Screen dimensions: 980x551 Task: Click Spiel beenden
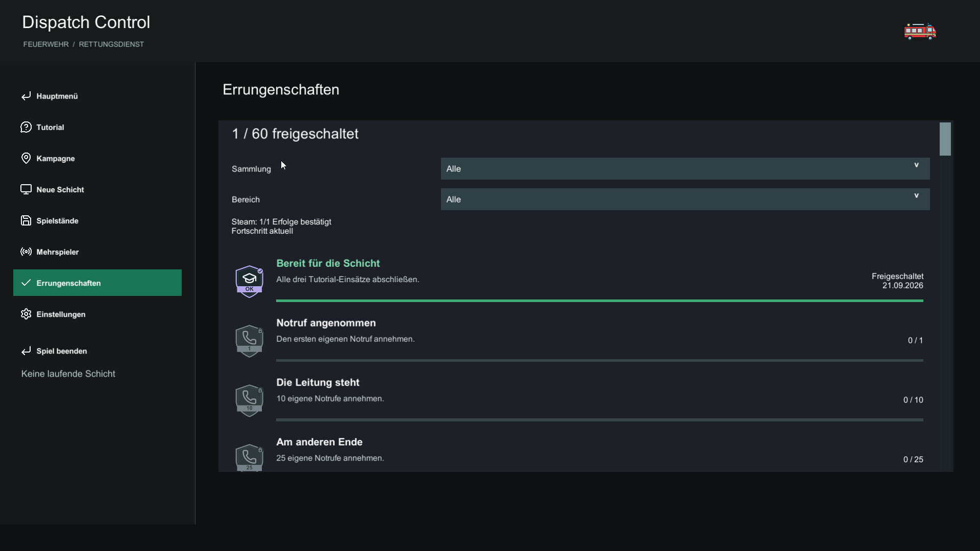click(x=97, y=351)
